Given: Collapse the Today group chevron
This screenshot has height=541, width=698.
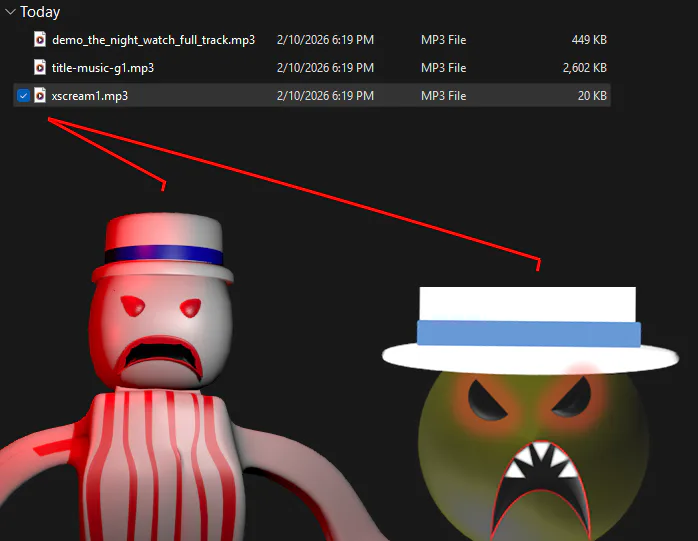Looking at the screenshot, I should coord(10,12).
